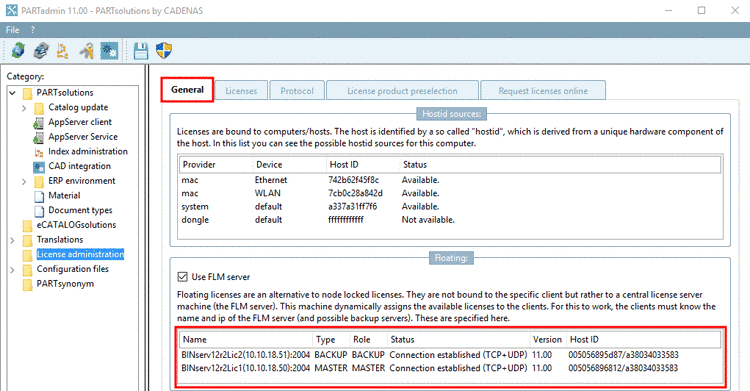The image size is (750, 391).
Task: Click the green globe update toolbar icon
Action: (x=18, y=50)
